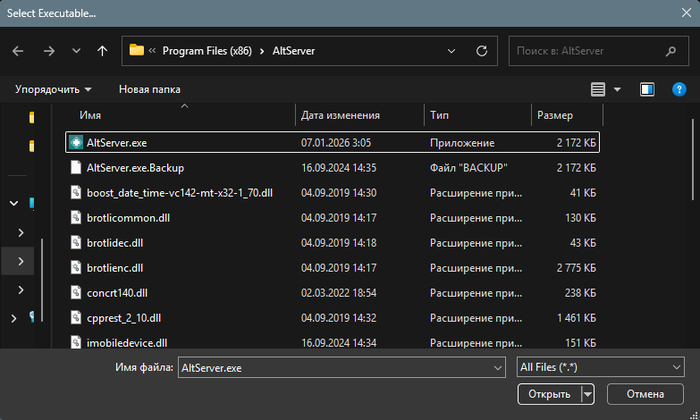Expand navigation chevron below highlighted item

21,290
